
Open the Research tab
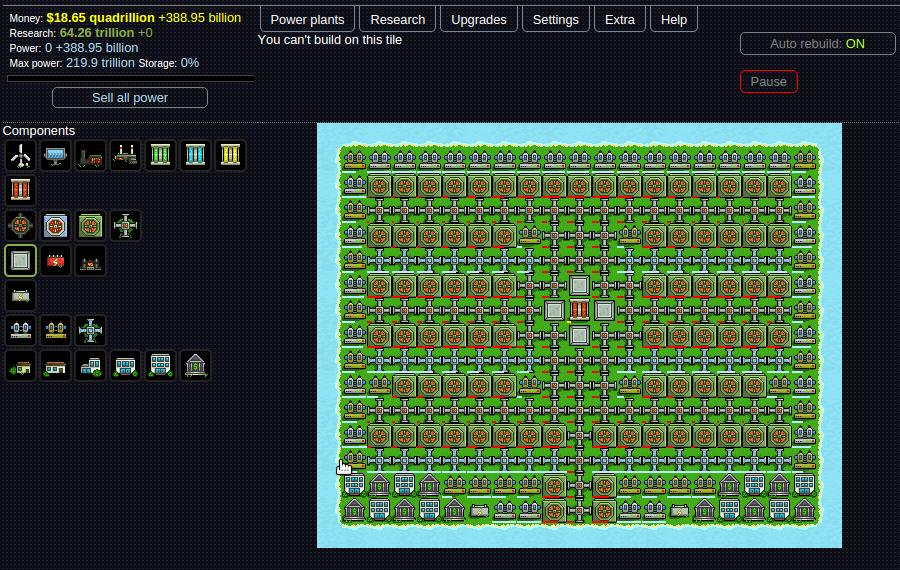398,20
